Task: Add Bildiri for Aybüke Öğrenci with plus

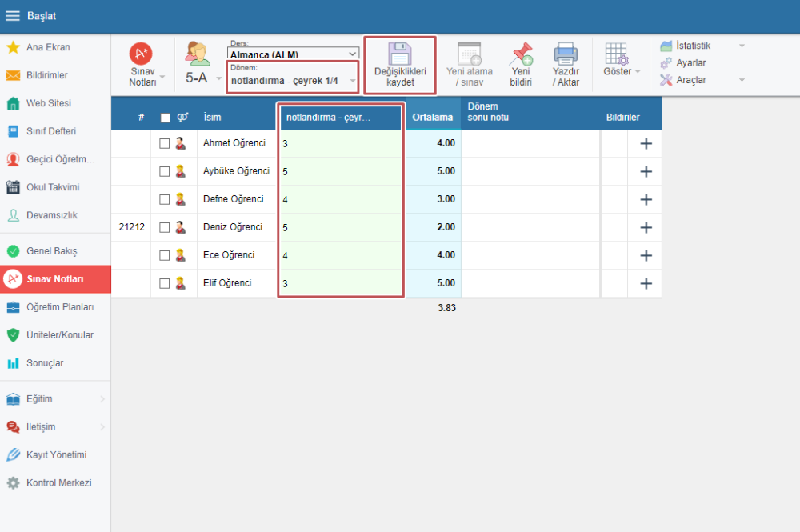Action: 646,171
